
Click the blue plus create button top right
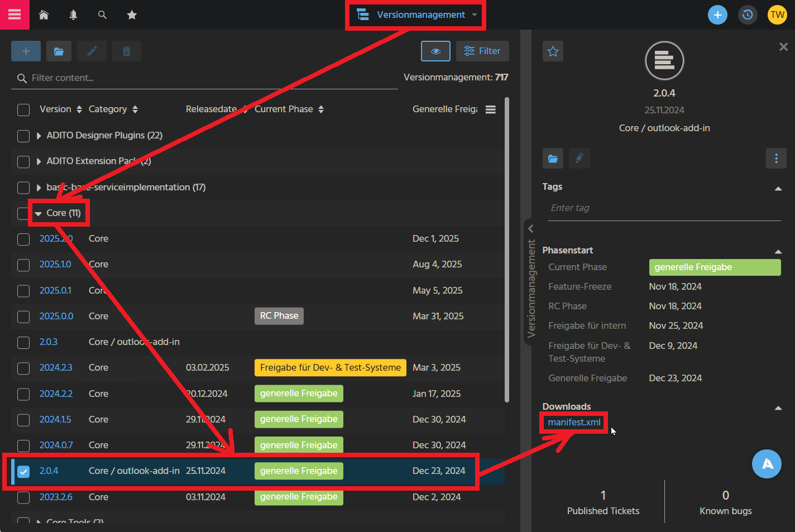(717, 15)
